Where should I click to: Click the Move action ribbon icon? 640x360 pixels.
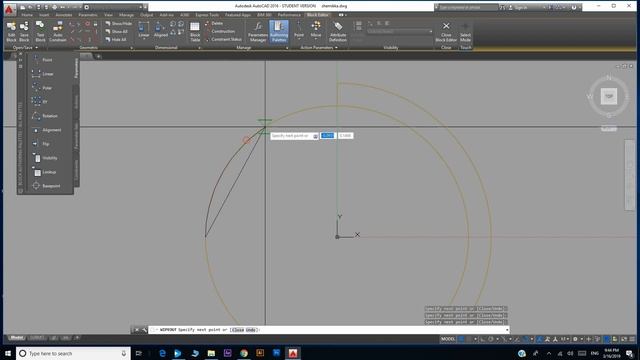[316, 30]
